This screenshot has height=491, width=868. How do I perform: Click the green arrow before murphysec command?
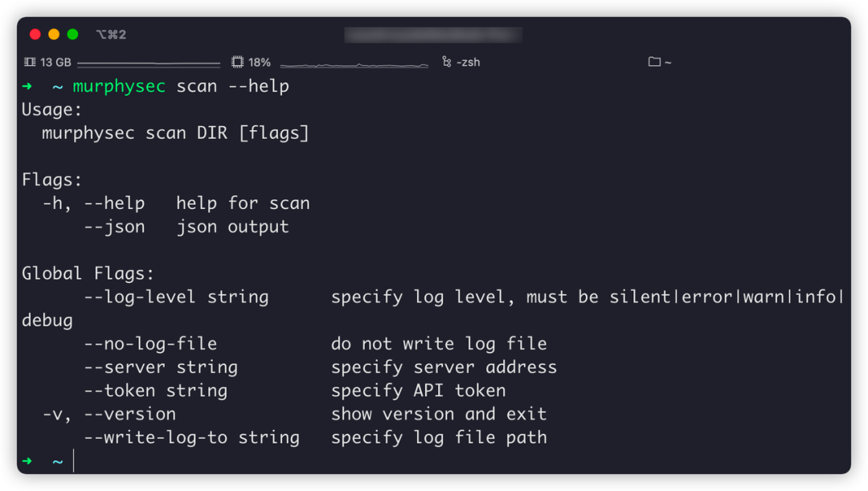tap(27, 86)
